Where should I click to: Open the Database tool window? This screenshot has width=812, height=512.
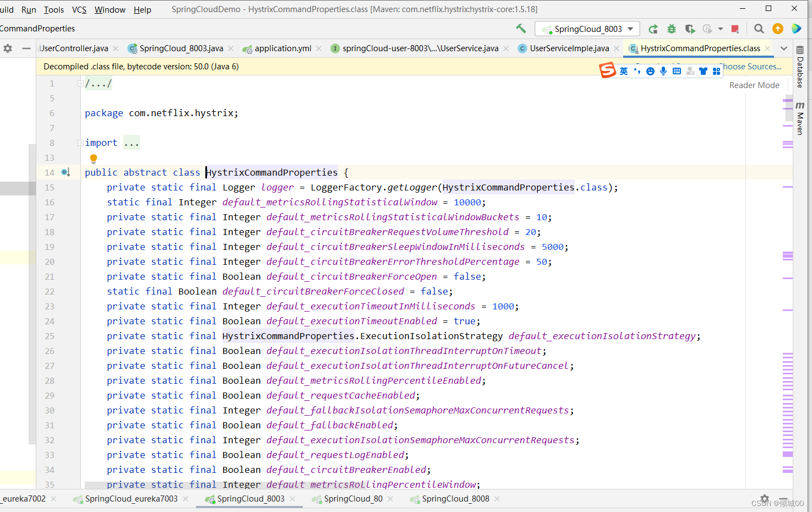point(800,67)
